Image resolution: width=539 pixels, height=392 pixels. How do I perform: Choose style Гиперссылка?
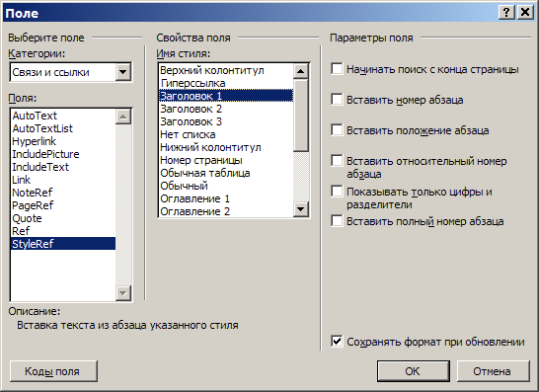pyautogui.click(x=226, y=83)
